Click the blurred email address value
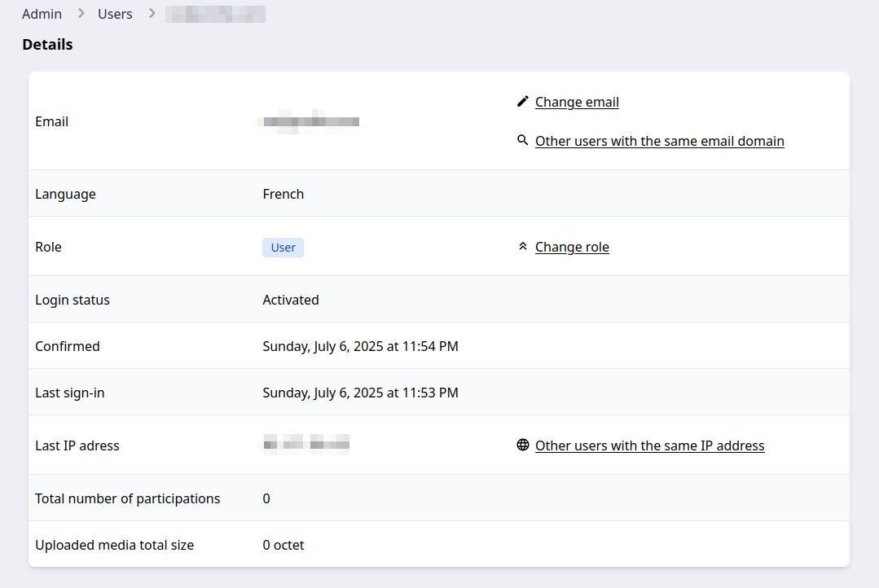The image size is (879, 588). click(x=309, y=121)
